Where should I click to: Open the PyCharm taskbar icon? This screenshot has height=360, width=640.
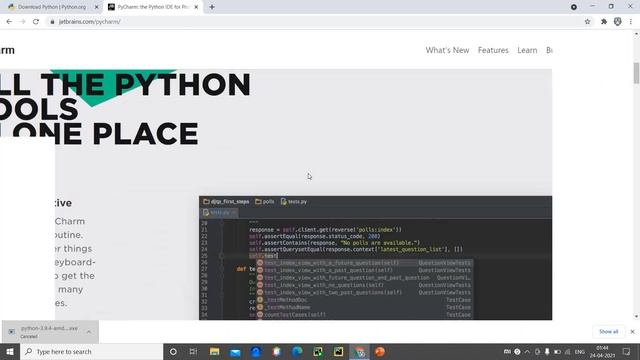[338, 351]
